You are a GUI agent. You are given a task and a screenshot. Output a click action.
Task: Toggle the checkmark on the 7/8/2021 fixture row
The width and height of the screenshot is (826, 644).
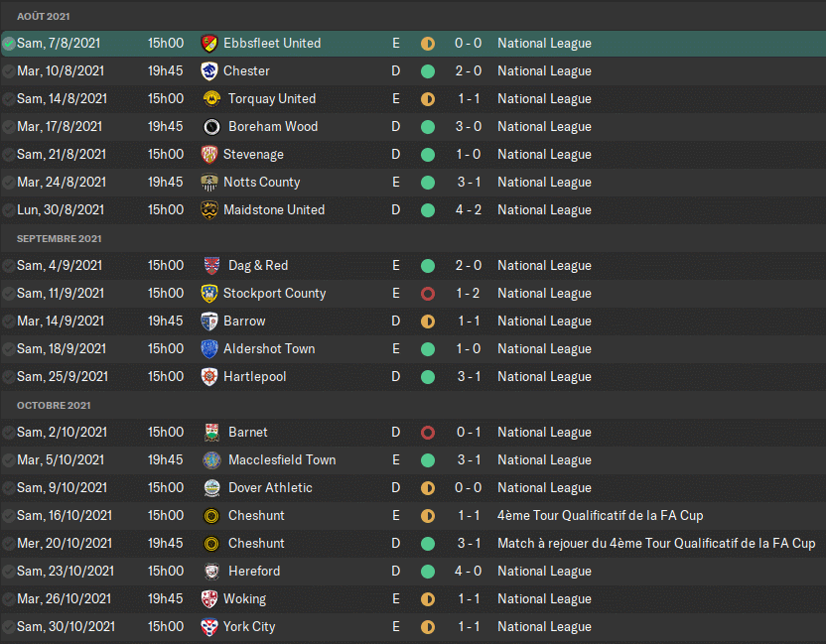click(x=9, y=44)
